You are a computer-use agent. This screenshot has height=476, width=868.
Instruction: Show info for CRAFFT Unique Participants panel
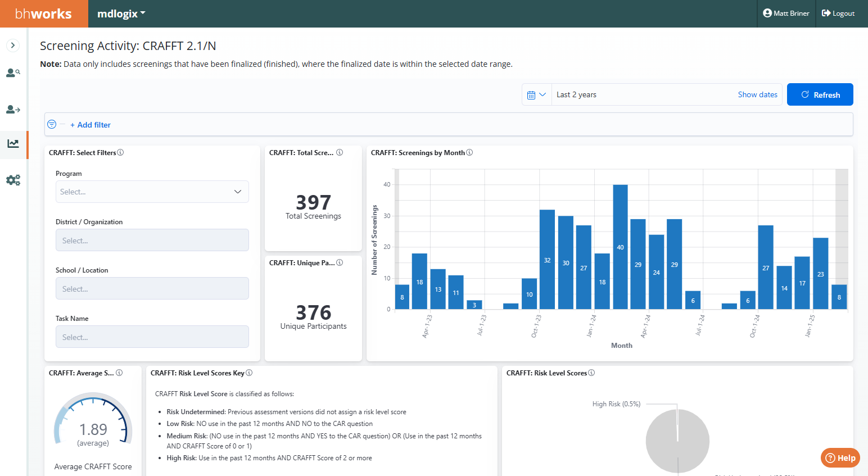click(340, 262)
